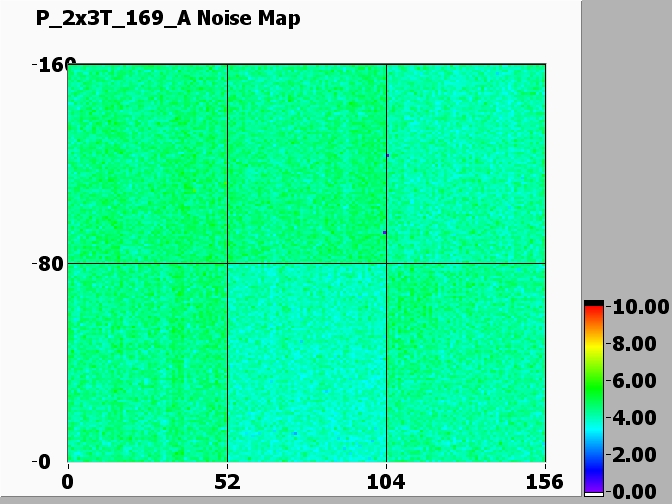Click inside the top-right chip region of the map
The height and width of the screenshot is (504, 672).
(465, 163)
